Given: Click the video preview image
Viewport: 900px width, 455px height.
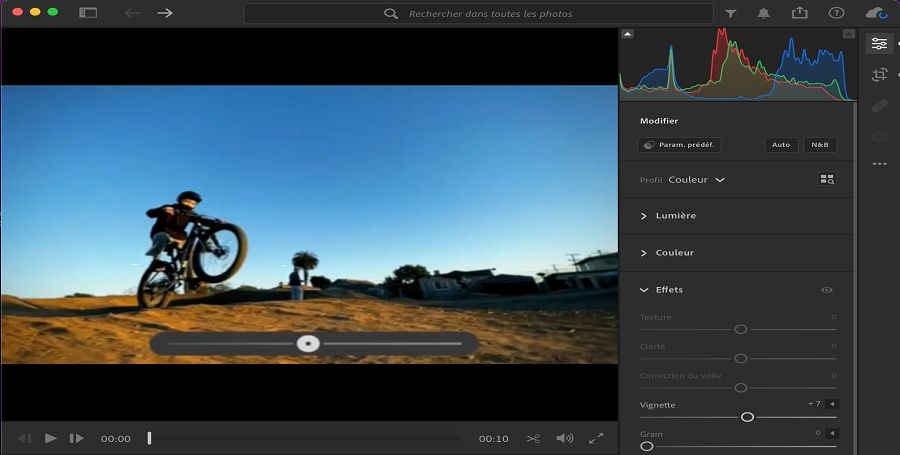Looking at the screenshot, I should coord(309,224).
